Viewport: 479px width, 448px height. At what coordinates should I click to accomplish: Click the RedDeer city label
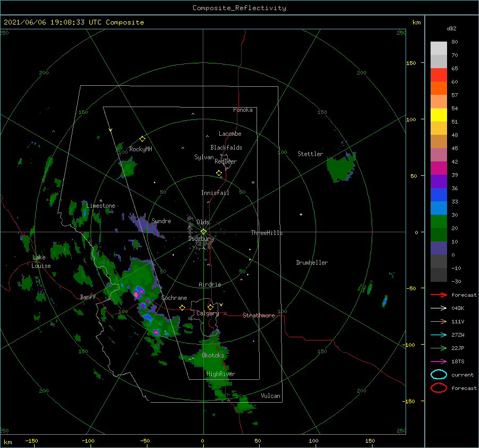pos(226,161)
